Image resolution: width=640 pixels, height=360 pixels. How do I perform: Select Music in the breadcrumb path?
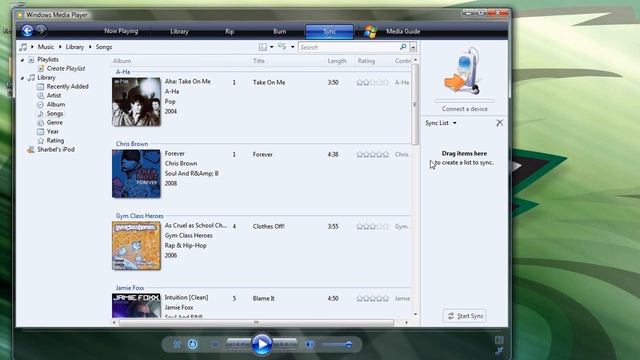pos(46,47)
